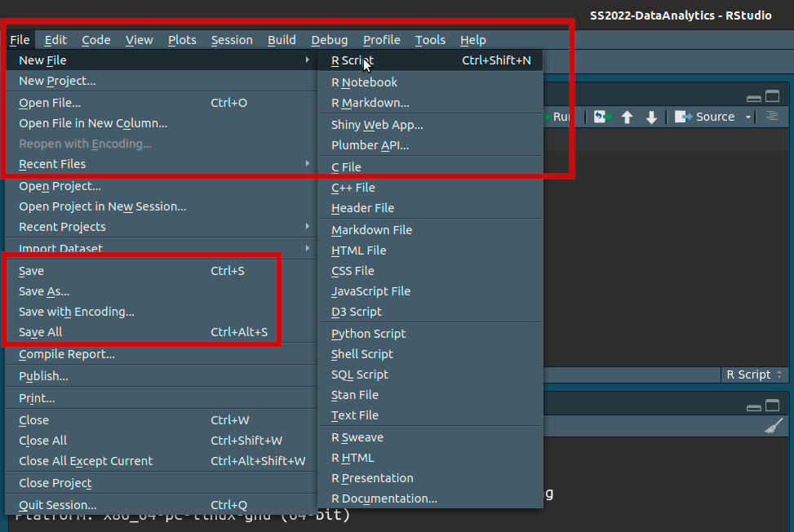Open the document outline icon
Screen dimensions: 794x532
[771, 117]
